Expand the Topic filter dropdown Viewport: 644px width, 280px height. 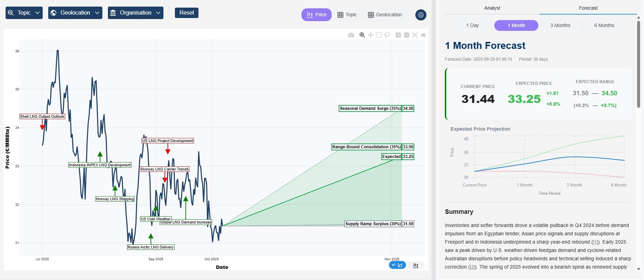click(x=24, y=13)
